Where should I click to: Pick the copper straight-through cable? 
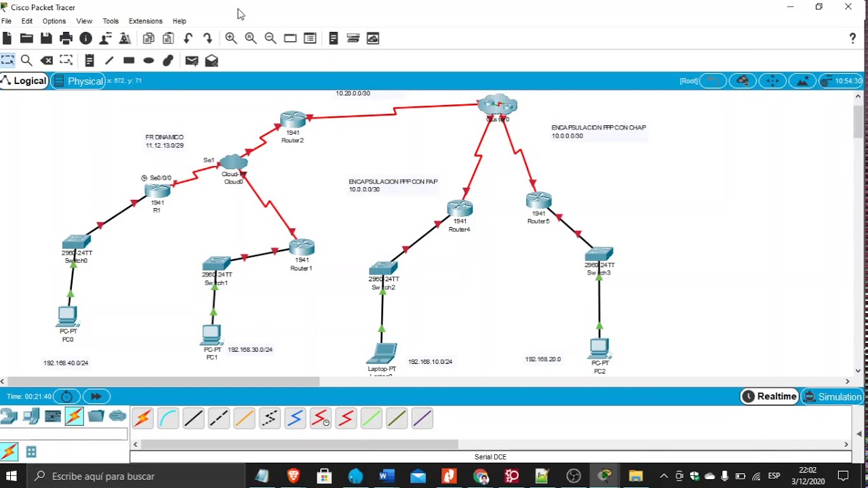tap(193, 418)
